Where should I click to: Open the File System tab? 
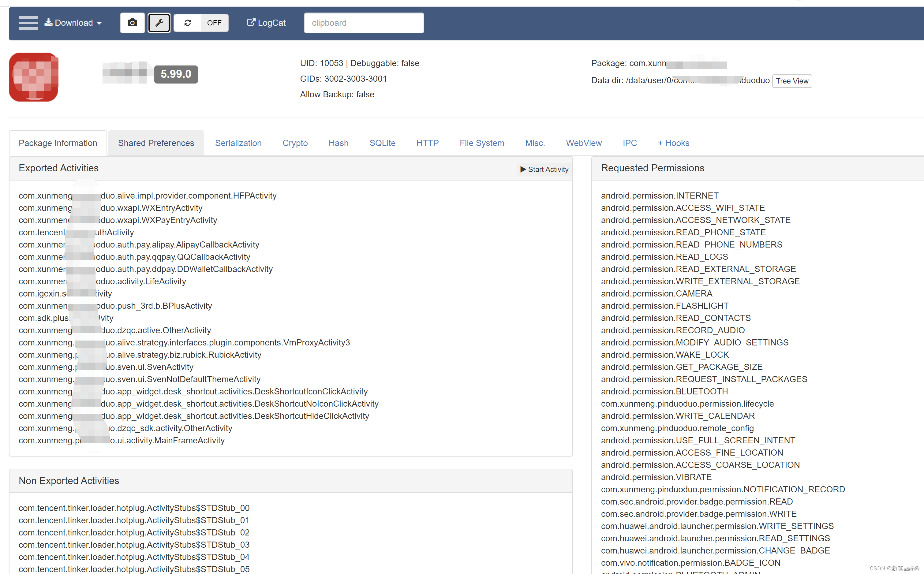tap(481, 143)
